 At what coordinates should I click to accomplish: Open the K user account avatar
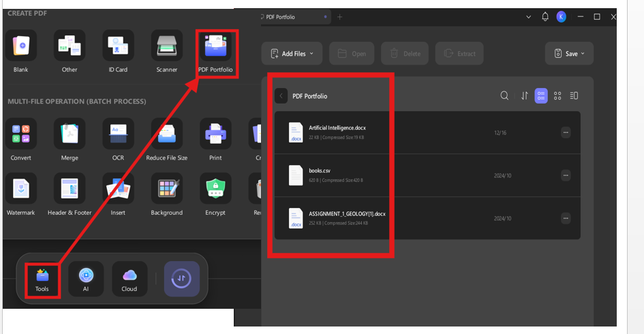click(x=561, y=17)
